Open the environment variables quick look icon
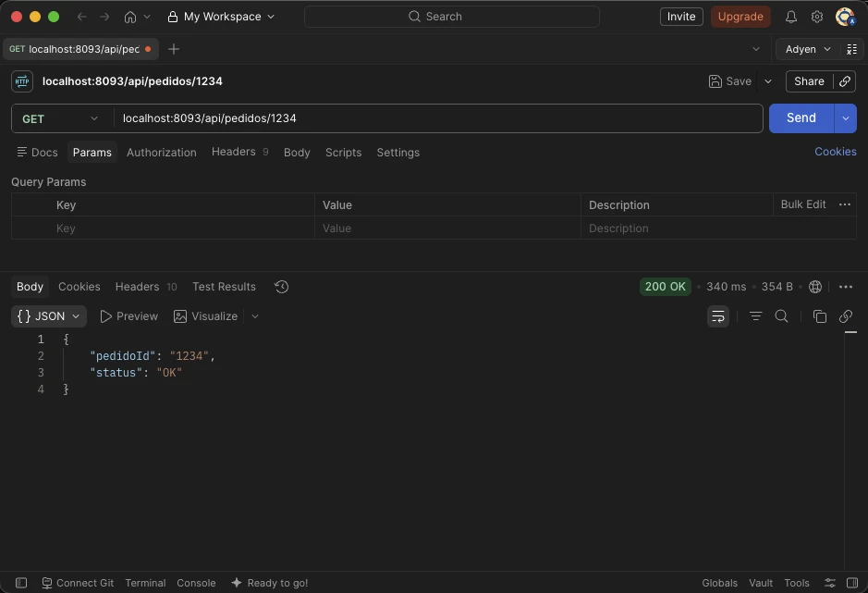 tap(852, 49)
